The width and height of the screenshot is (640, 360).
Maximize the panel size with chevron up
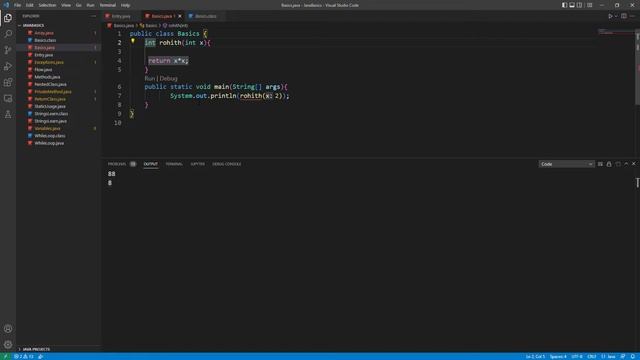[626, 164]
